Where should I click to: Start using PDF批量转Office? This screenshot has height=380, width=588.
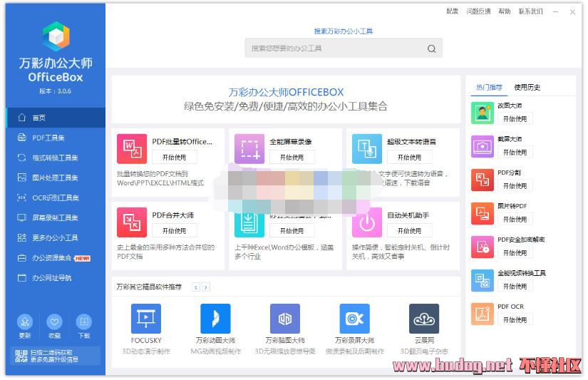pos(175,157)
